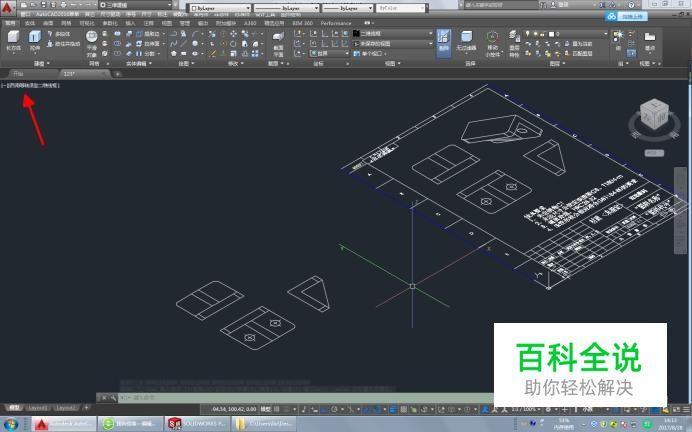Image resolution: width=692 pixels, height=432 pixels.
Task: Switch to the 123 drawing file tab
Action: [84, 74]
